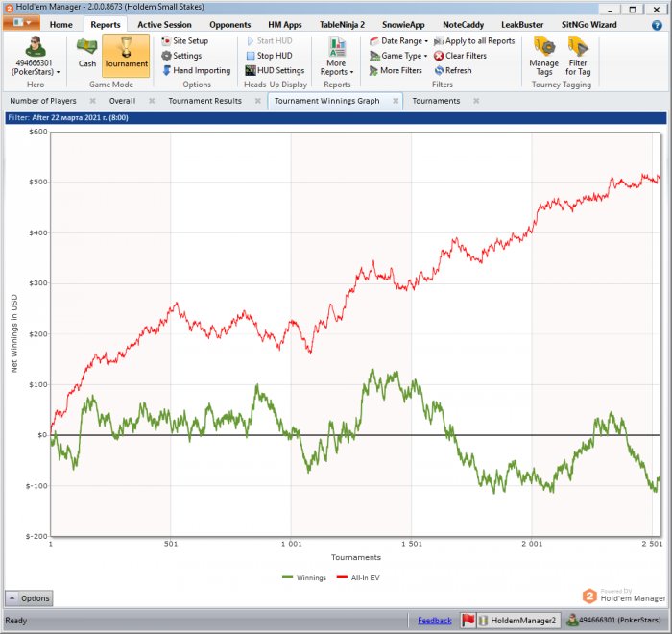Select HoldemManager2 database in status bar
Viewport: 672px width, 634px height.
[x=519, y=621]
